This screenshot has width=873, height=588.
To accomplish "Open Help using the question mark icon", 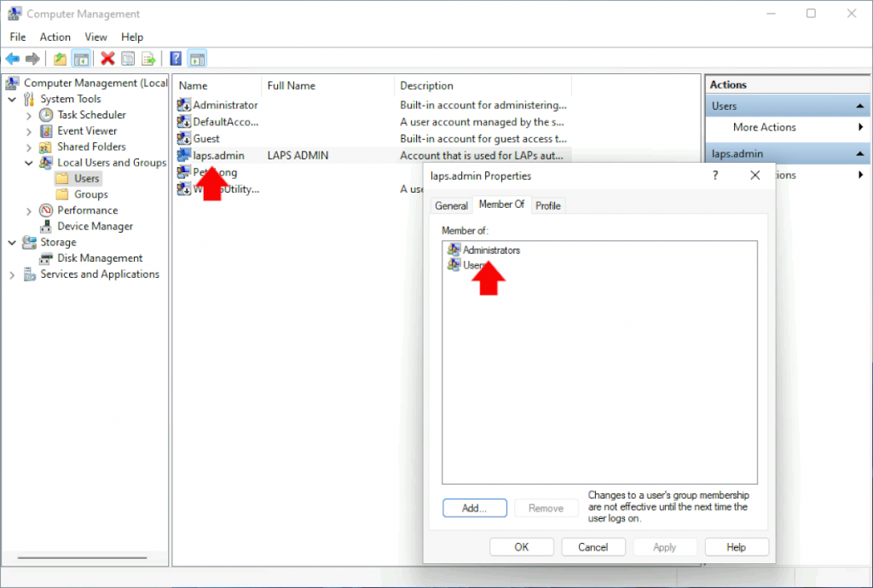I will pos(176,58).
